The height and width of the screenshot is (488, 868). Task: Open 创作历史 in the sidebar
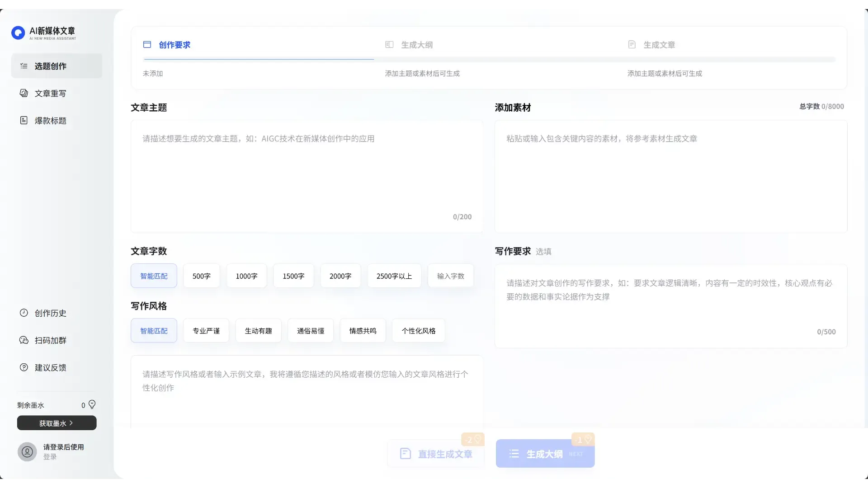[57, 313]
